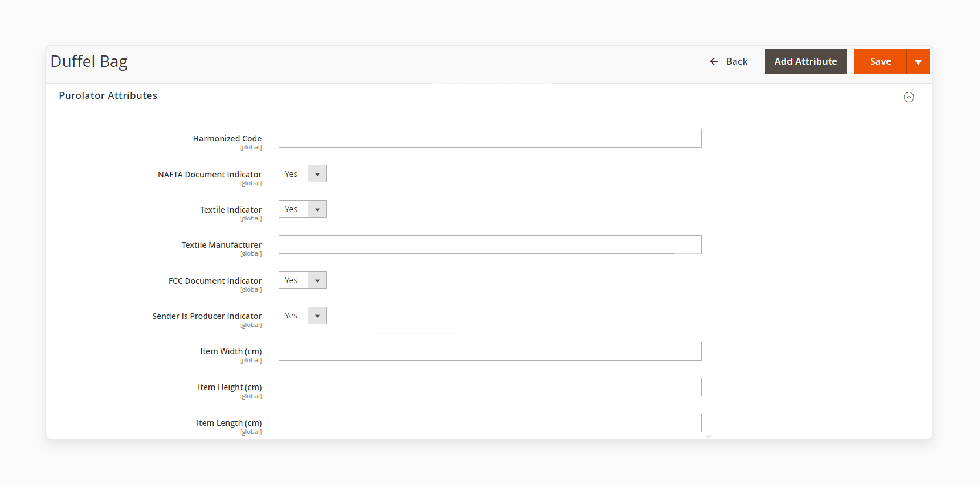The width and height of the screenshot is (980, 485).
Task: Focus the Textile Manufacturer input
Action: tap(490, 245)
